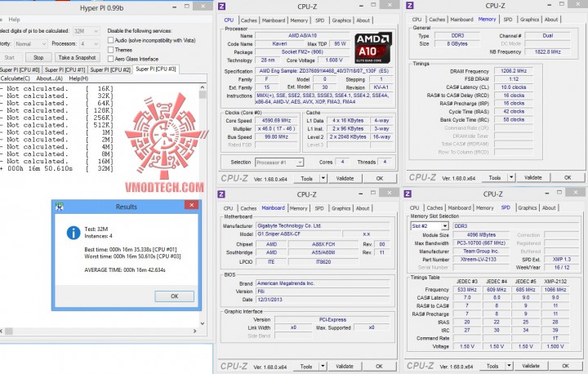Click the Start button in Hyper PI
The image size is (588, 374).
click(x=9, y=57)
